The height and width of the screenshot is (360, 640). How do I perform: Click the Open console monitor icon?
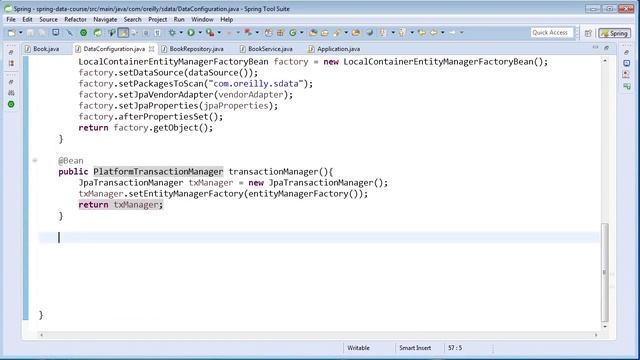[56, 33]
